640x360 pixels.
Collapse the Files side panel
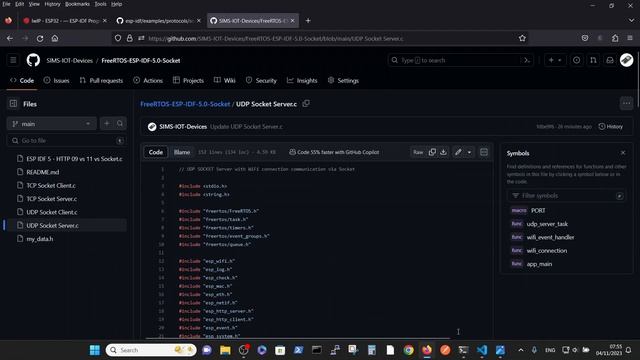13,104
